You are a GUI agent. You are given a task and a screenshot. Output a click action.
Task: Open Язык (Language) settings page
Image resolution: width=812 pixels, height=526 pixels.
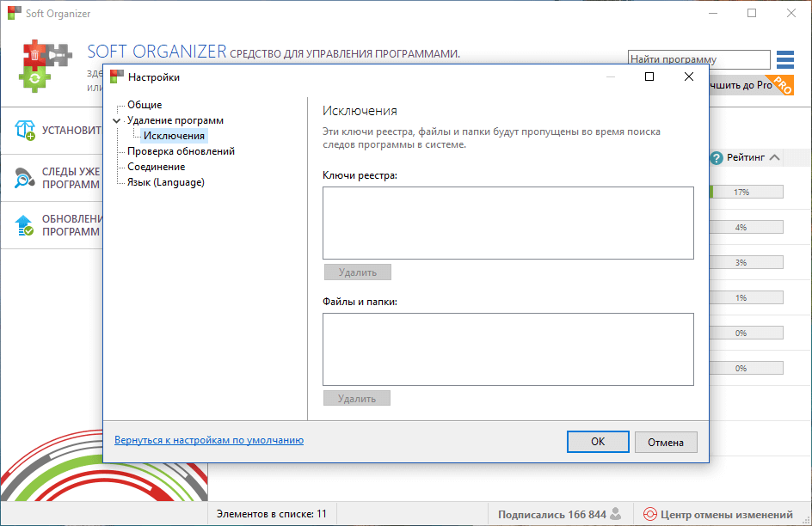pos(166,182)
